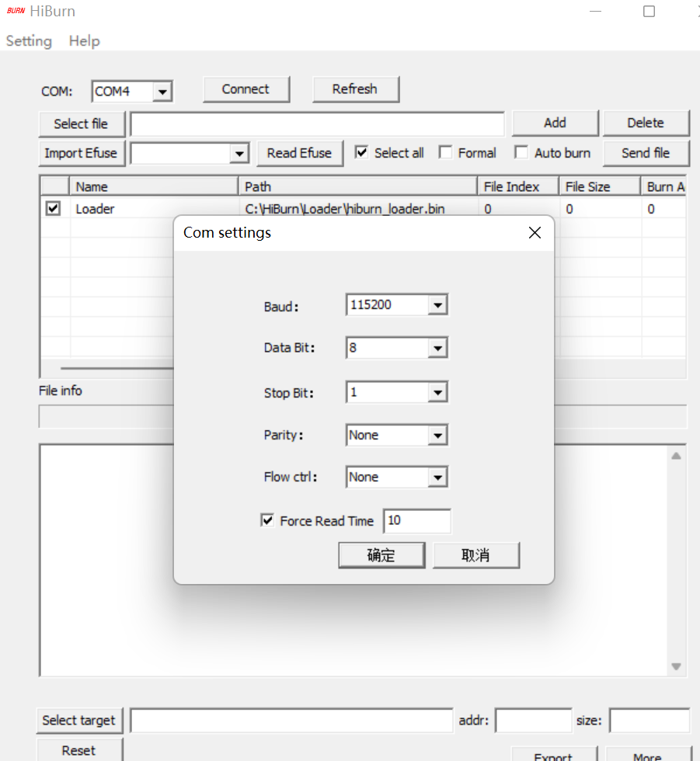The height and width of the screenshot is (761, 700).
Task: Select the Loader row name
Action: (x=95, y=209)
